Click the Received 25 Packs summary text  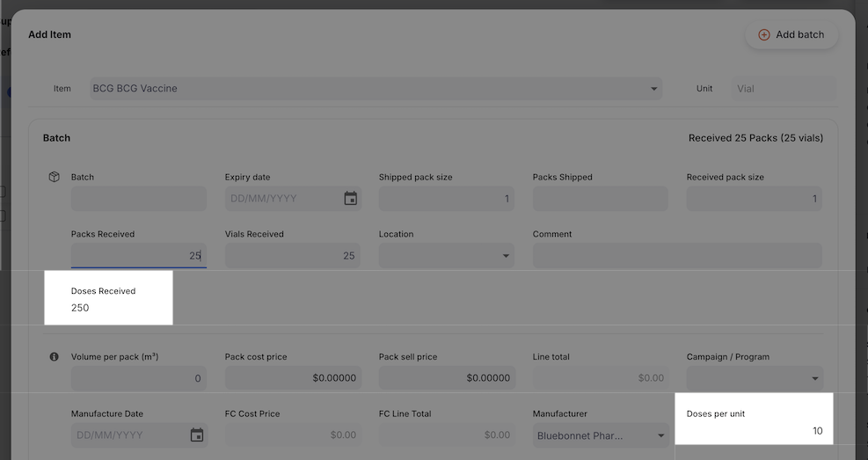coord(755,138)
